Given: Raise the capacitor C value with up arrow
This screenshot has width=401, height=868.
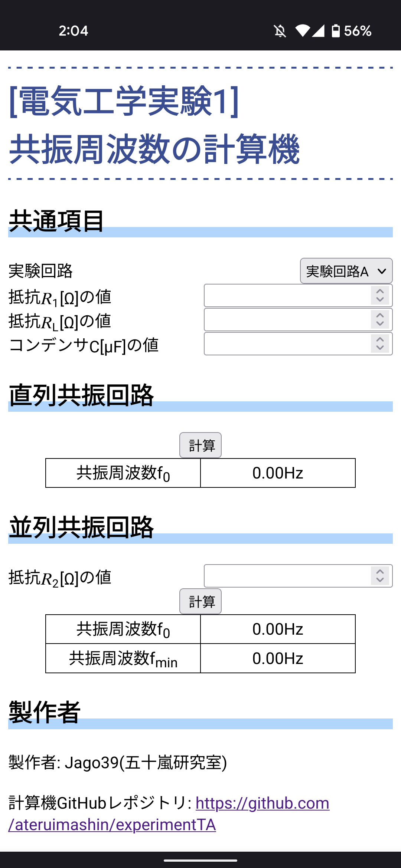Looking at the screenshot, I should click(380, 339).
